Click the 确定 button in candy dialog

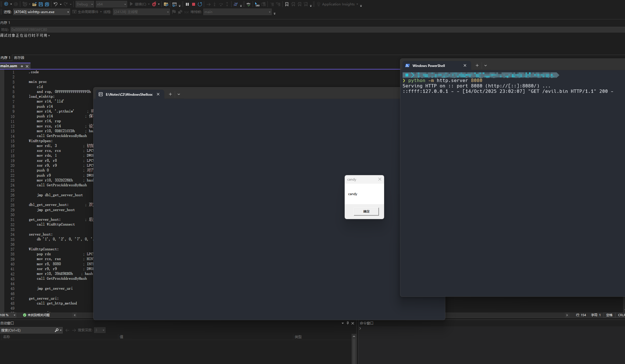pyautogui.click(x=366, y=211)
